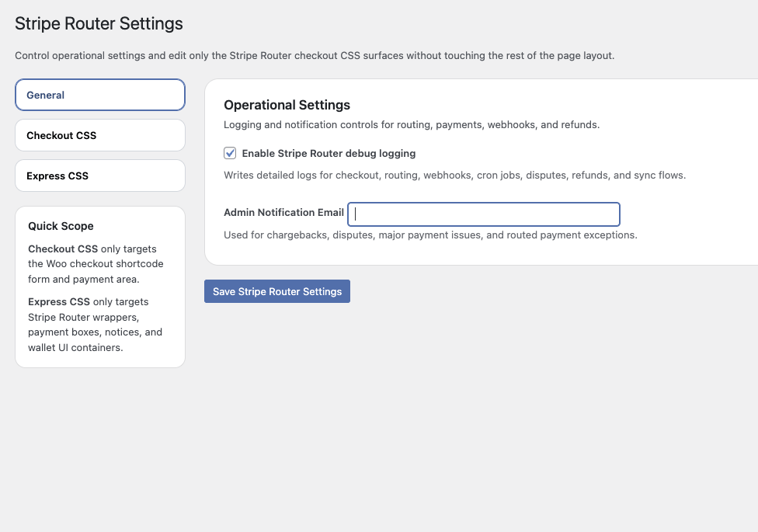Viewport: 758px width, 532px height.
Task: Uncheck the debug logging checkbox
Action: 230,153
